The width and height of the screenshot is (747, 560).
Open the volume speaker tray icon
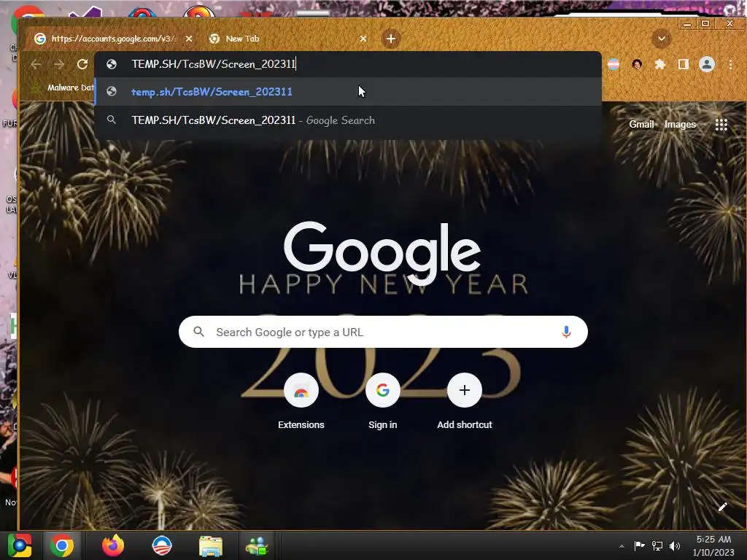point(675,545)
